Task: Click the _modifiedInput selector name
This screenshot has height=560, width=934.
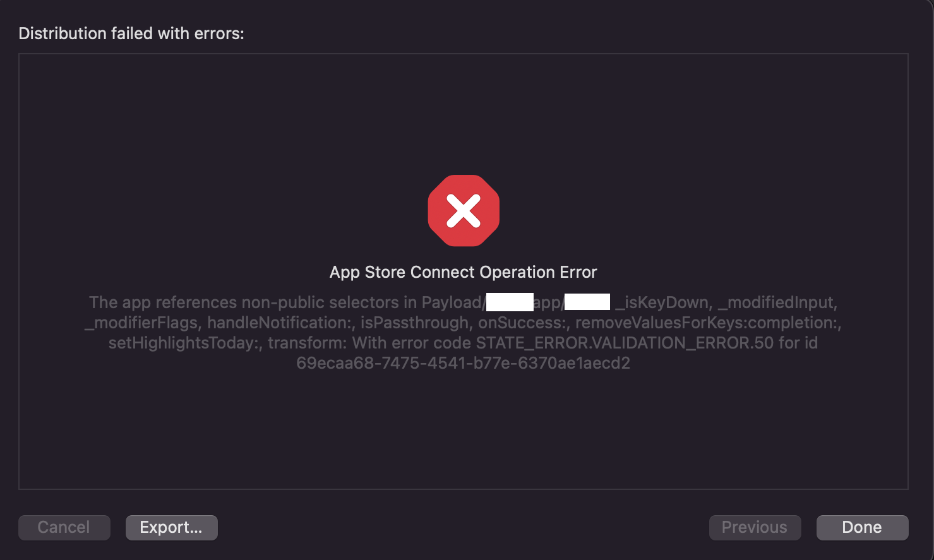Action: [777, 302]
